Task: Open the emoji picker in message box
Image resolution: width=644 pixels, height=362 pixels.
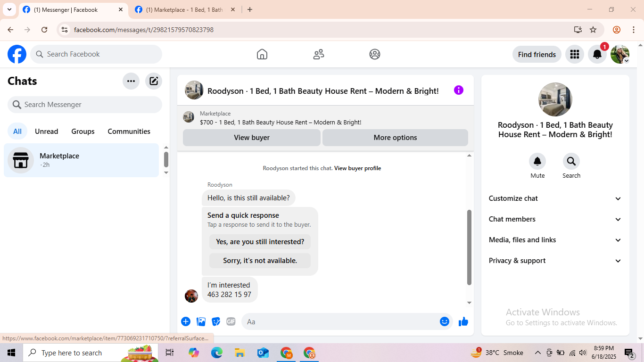Action: 445,321
